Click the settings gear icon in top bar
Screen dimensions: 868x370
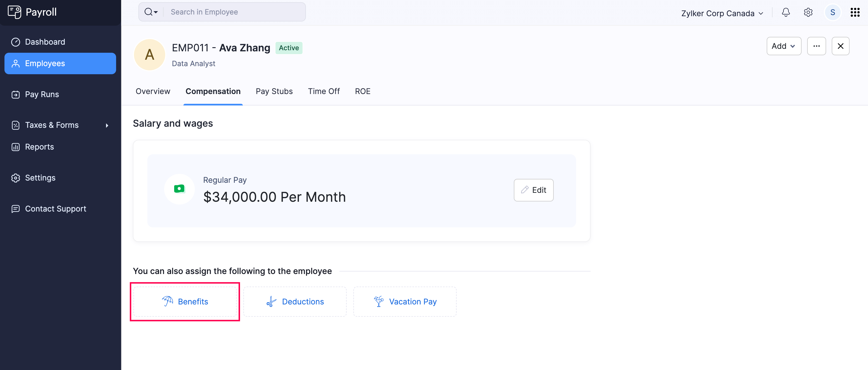(808, 12)
